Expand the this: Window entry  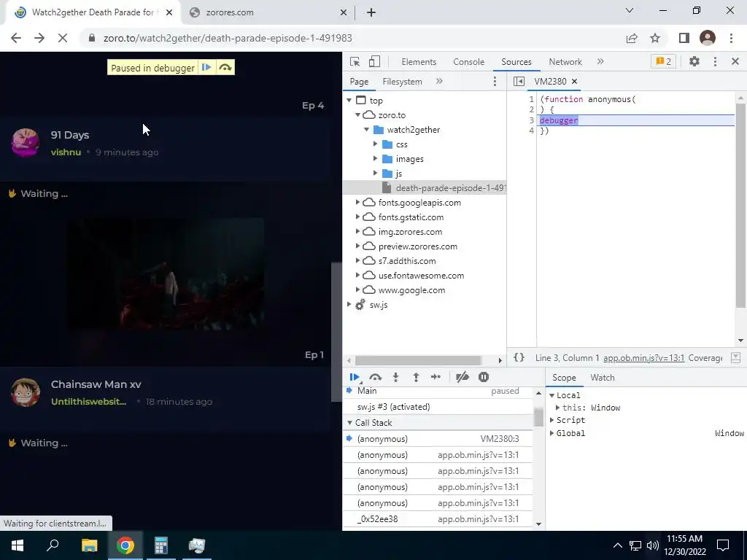click(558, 408)
